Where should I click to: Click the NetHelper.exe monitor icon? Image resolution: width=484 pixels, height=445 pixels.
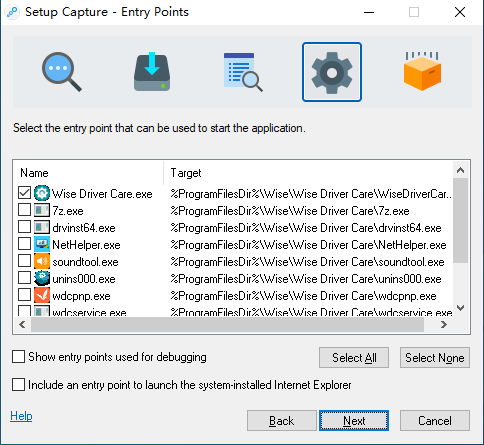coord(42,244)
